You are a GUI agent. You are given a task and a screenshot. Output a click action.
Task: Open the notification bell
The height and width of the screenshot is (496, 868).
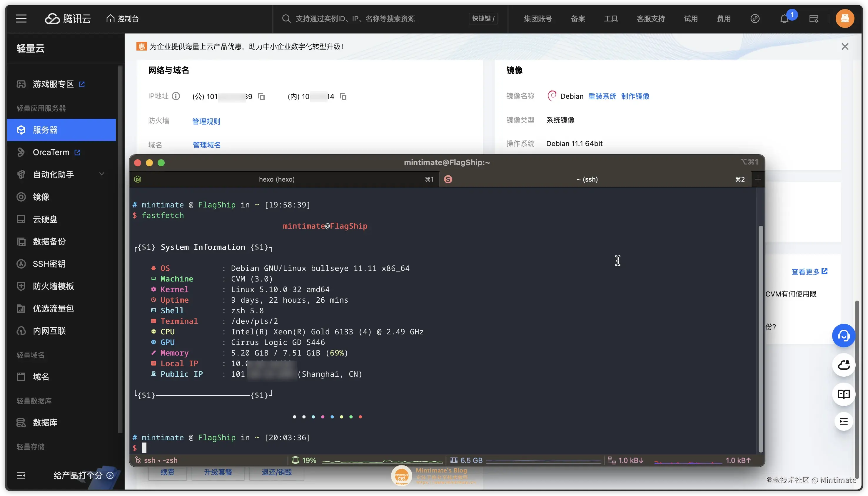pyautogui.click(x=784, y=19)
